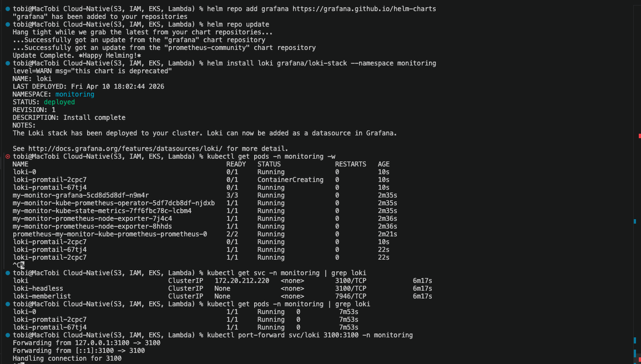Click the red error marker beside 'kubectl get pods -w'
Screen dimensions: 641x364
click(7, 156)
